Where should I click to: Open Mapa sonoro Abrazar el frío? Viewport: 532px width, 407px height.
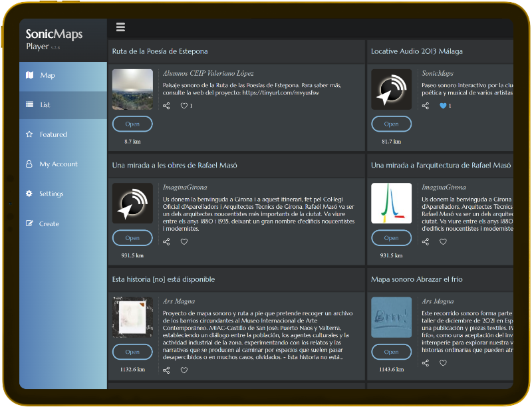[x=391, y=352]
